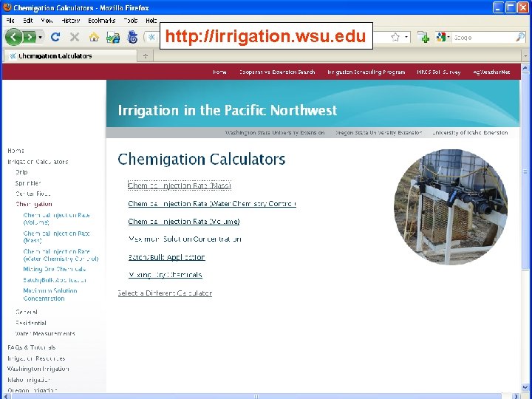Open sidebar Chemical Injection Rate (Mass)
The width and height of the screenshot is (532, 399).
click(x=56, y=237)
